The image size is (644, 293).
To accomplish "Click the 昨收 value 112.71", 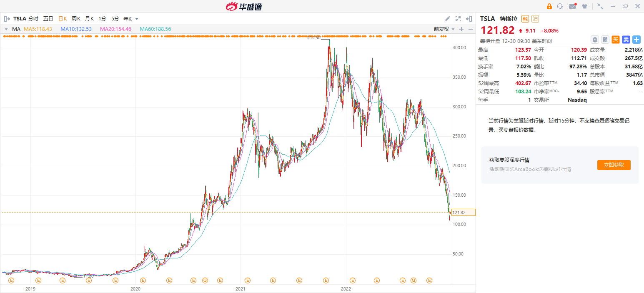I will [579, 58].
